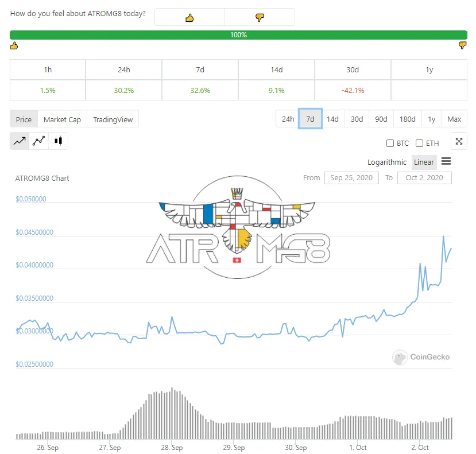Select the 14d chart range
Screen dimensions: 476x454
(x=332, y=119)
